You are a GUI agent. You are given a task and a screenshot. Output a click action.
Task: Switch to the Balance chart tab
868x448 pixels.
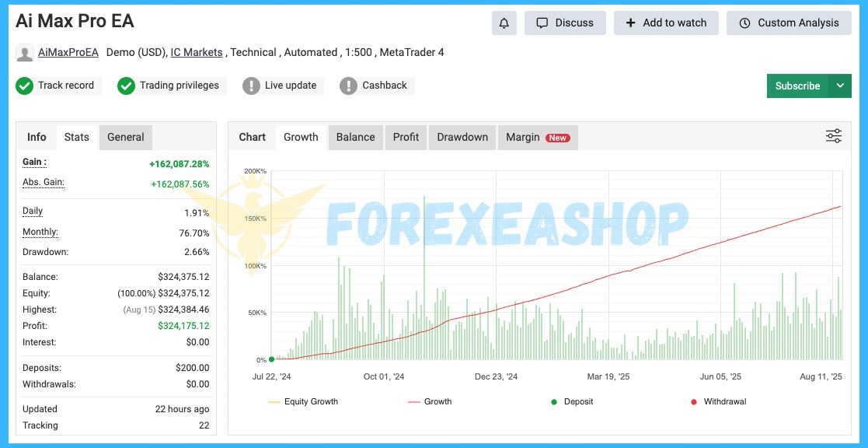(355, 137)
